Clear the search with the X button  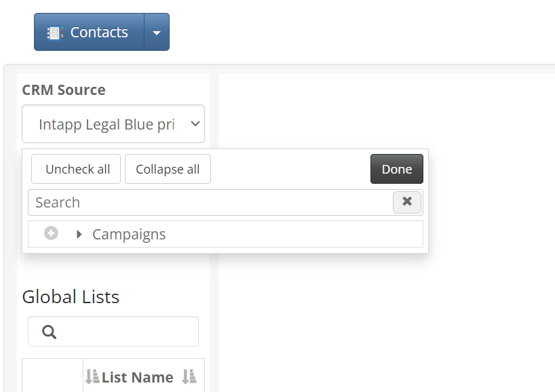(x=407, y=202)
